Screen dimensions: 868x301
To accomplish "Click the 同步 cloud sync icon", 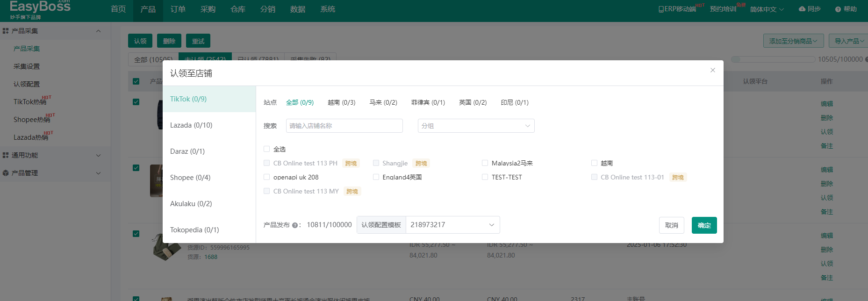I will pos(802,9).
